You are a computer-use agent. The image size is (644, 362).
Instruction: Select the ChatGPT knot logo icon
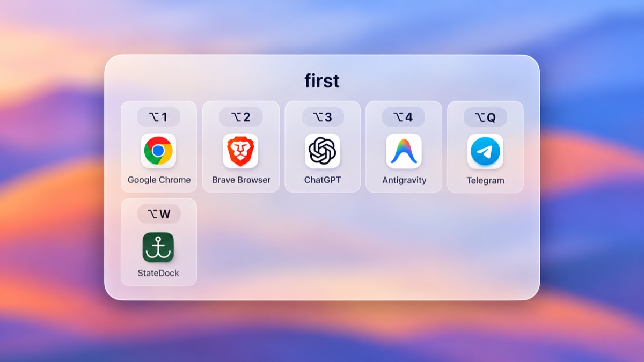323,151
